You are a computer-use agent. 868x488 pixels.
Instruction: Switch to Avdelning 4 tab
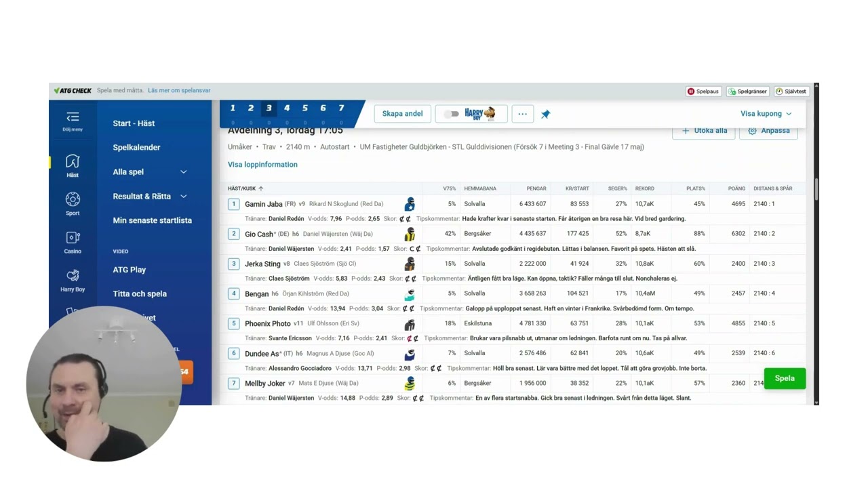(287, 108)
